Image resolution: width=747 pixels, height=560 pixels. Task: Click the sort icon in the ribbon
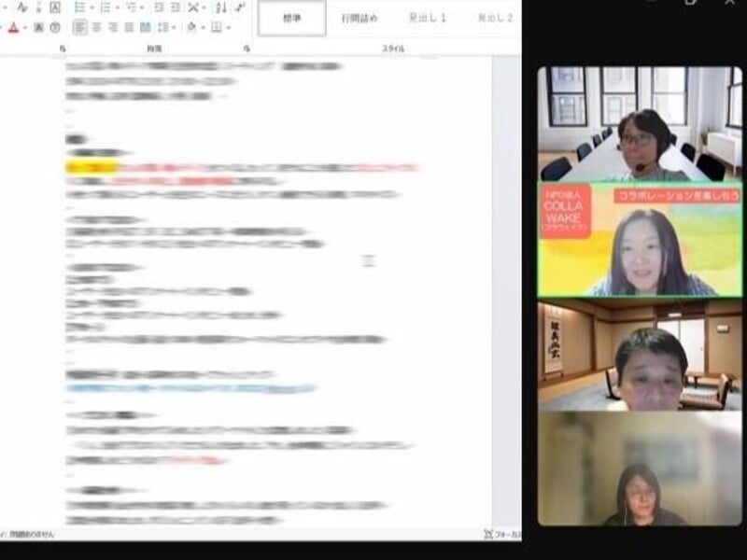coord(220,7)
